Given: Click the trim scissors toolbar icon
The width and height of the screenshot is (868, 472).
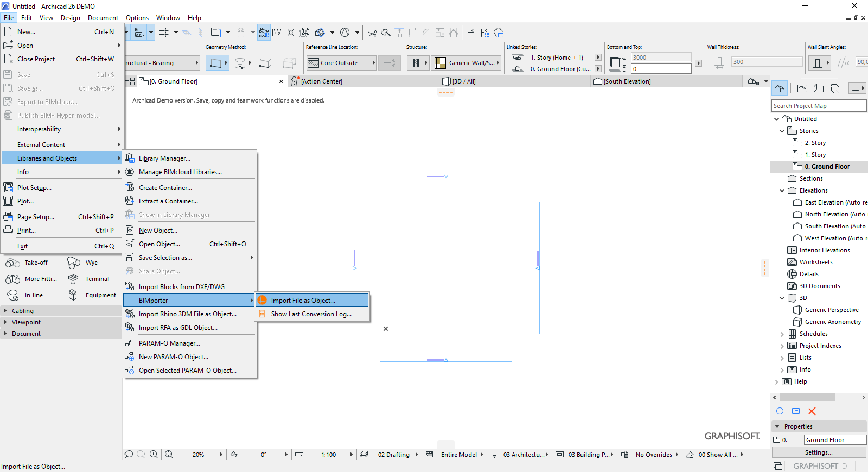Looking at the screenshot, I should click(372, 33).
